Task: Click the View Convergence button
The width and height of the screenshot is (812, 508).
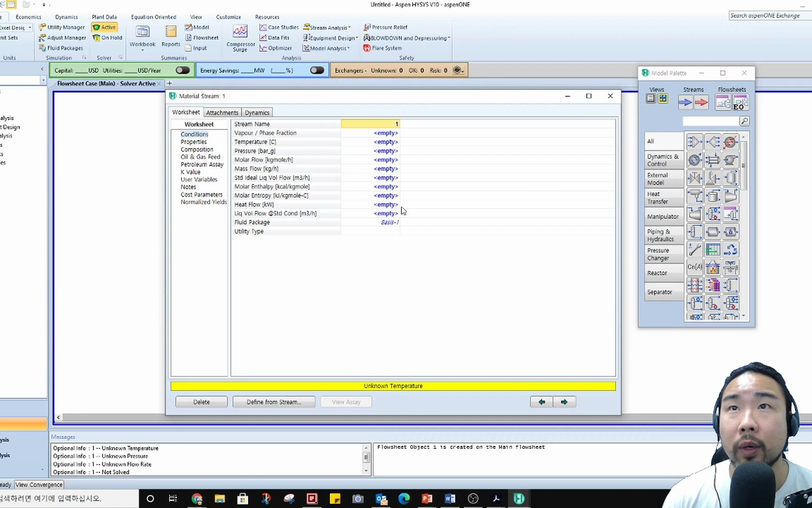Action: pos(39,485)
